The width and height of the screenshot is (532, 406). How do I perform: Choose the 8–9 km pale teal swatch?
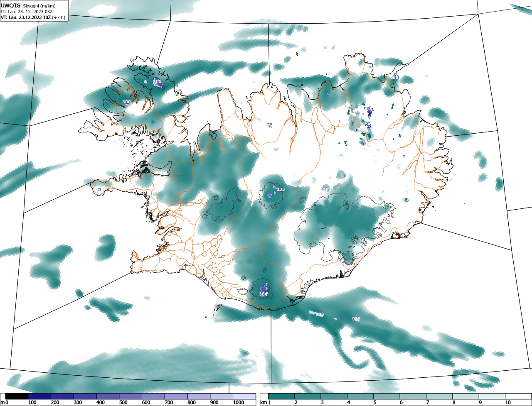coord(465,396)
